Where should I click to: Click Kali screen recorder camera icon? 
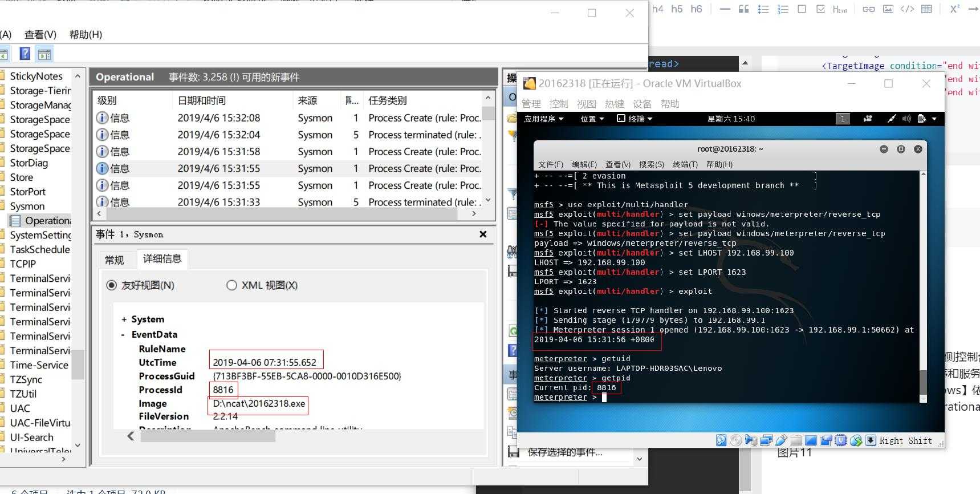[868, 119]
